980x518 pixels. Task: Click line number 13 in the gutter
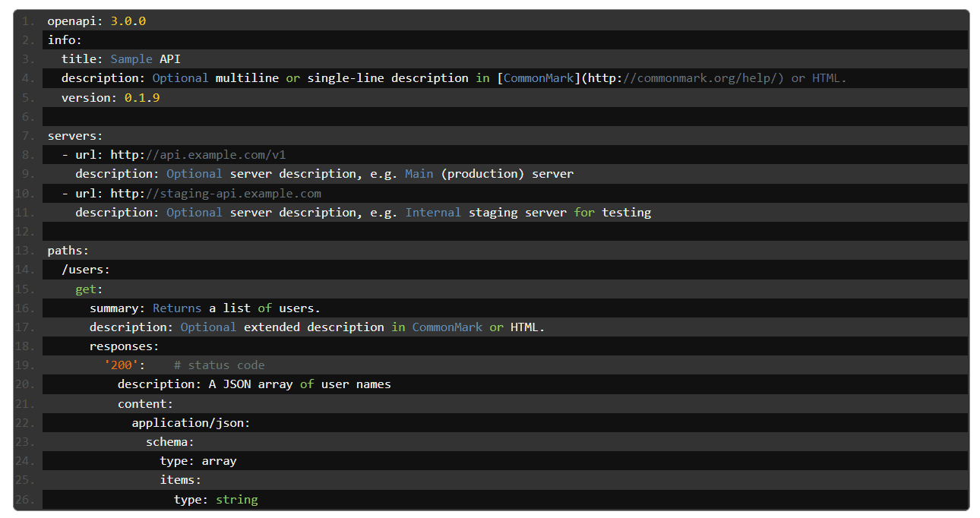[x=24, y=250]
